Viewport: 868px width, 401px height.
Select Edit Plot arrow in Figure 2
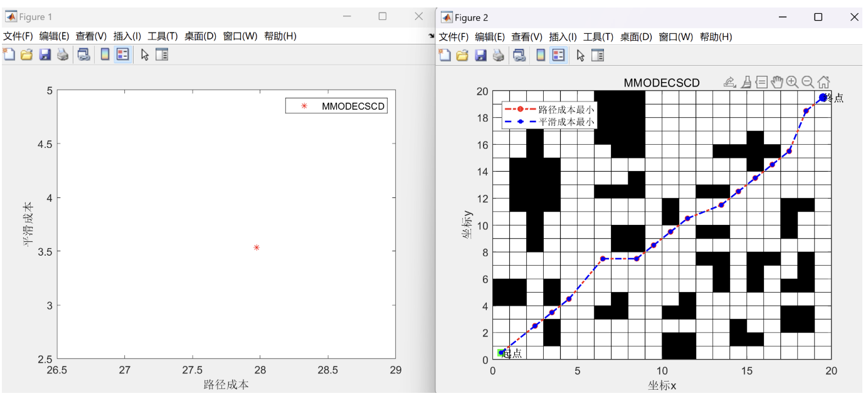[x=580, y=56]
